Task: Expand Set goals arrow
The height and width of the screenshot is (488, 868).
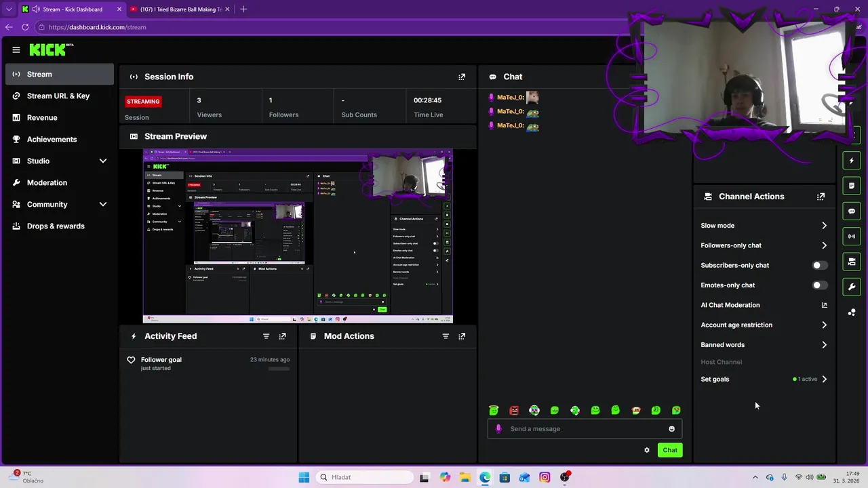Action: tap(824, 379)
